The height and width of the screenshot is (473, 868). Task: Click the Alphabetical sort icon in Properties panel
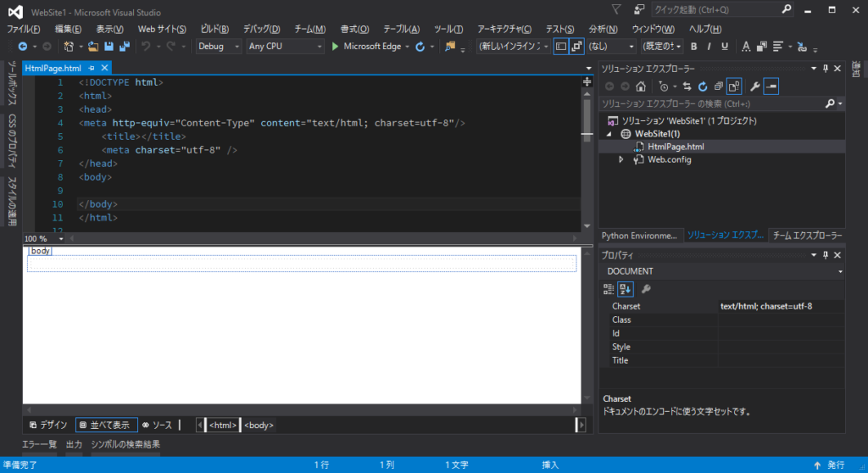point(626,288)
